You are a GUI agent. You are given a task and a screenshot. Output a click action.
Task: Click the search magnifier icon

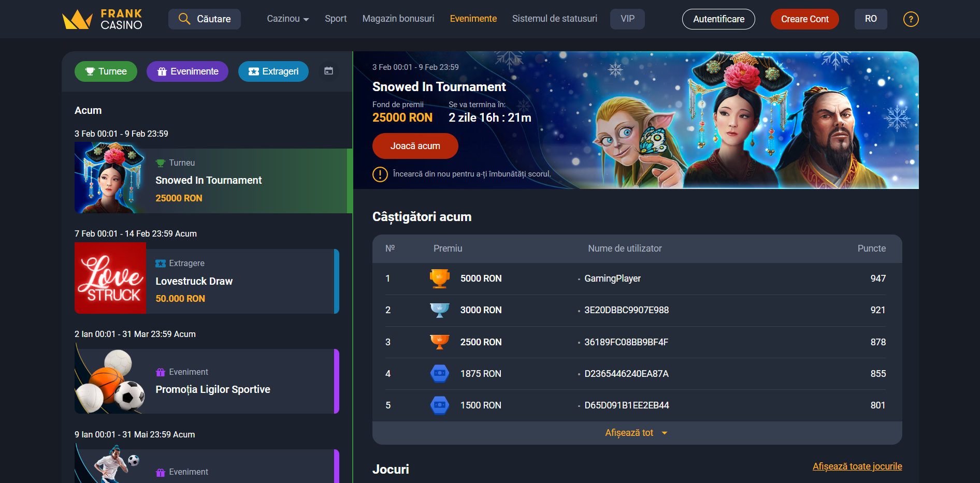click(184, 19)
